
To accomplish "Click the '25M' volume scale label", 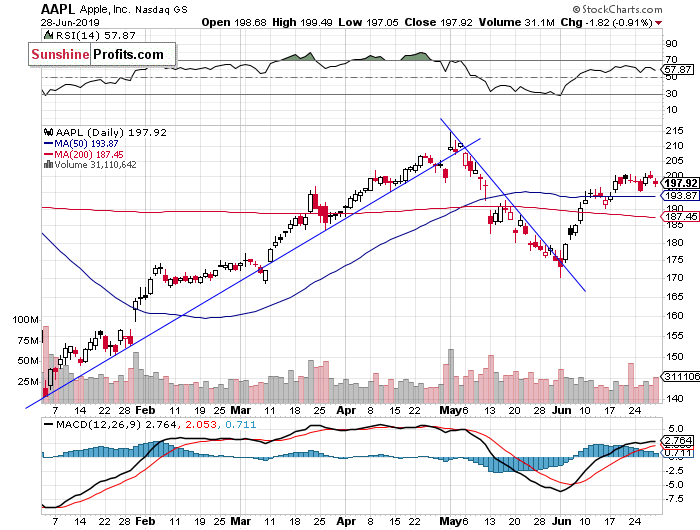I will coord(28,381).
